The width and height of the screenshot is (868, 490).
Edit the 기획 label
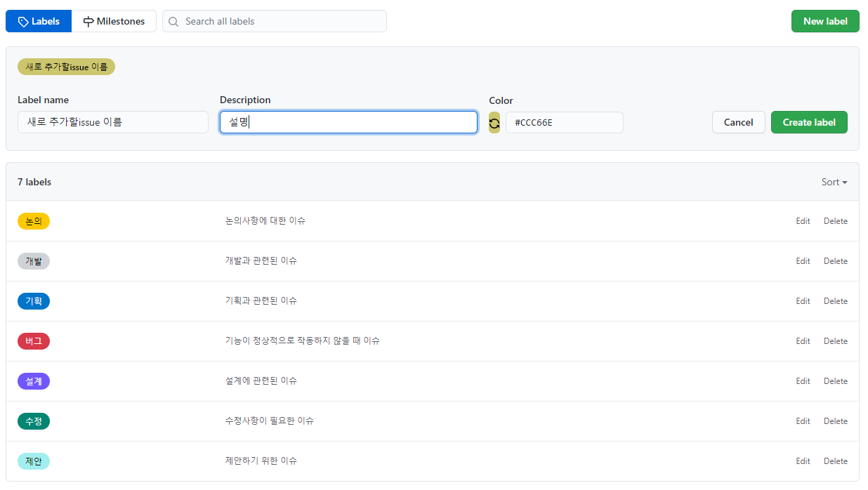pos(803,300)
